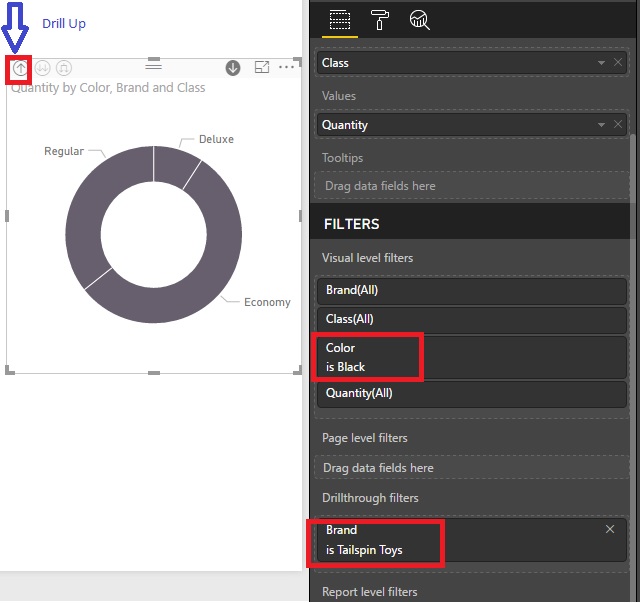
Task: Expand the Class(All) visual filter
Action: coord(472,320)
